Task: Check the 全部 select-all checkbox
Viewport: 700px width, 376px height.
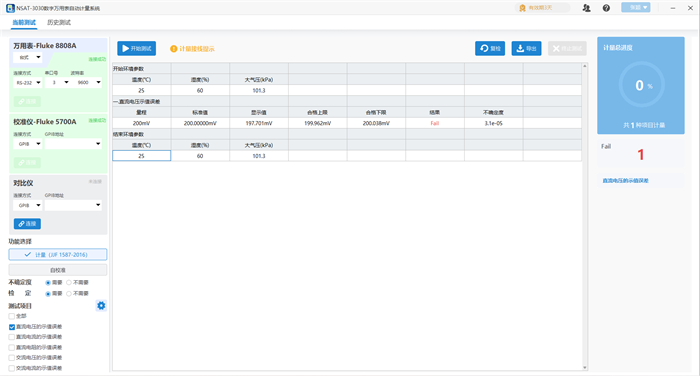Action: [x=12, y=316]
